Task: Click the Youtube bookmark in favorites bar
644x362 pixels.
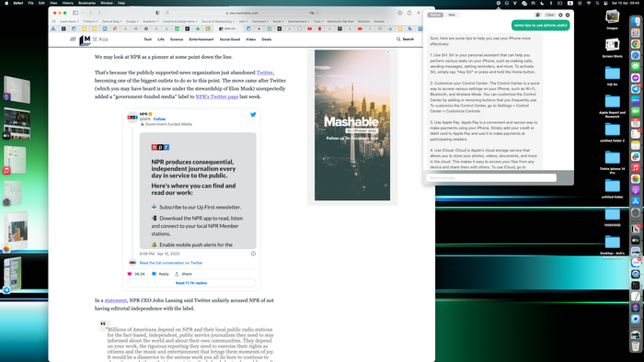Action: pyautogui.click(x=379, y=21)
